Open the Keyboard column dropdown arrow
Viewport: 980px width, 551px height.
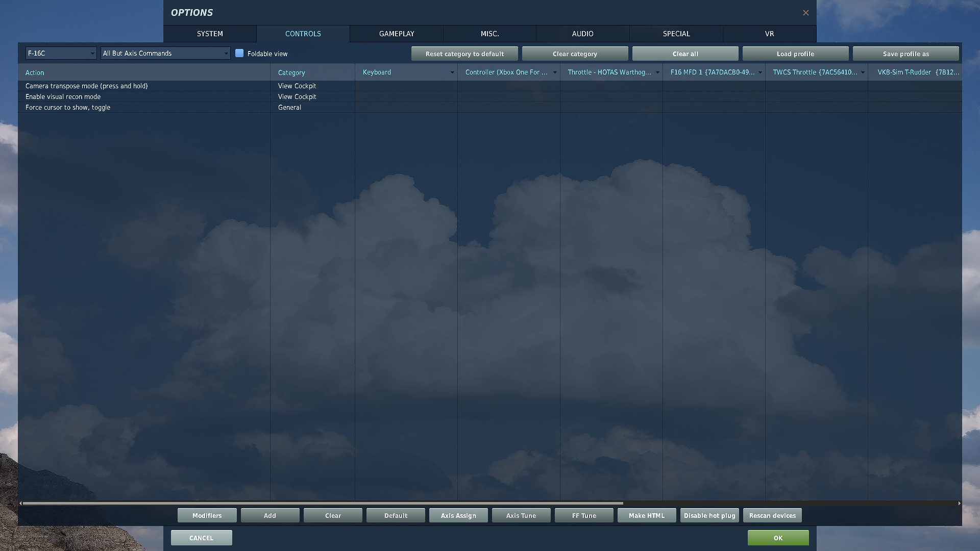(452, 72)
